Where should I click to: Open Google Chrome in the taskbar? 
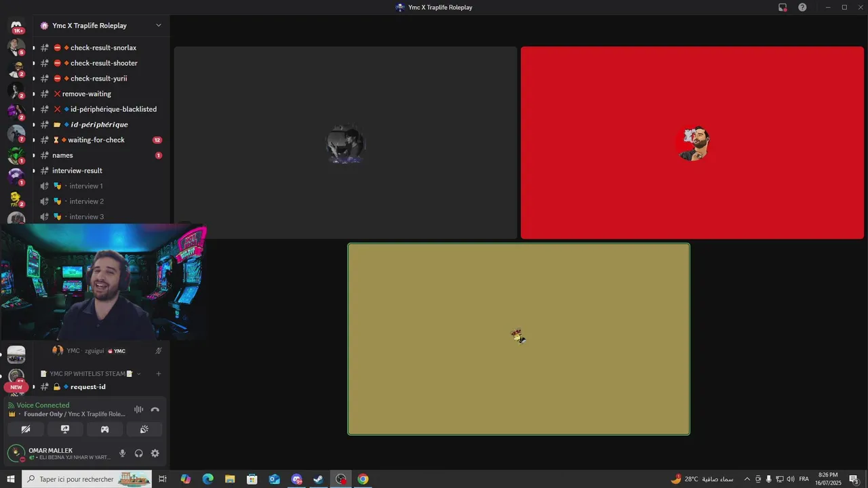tap(363, 479)
